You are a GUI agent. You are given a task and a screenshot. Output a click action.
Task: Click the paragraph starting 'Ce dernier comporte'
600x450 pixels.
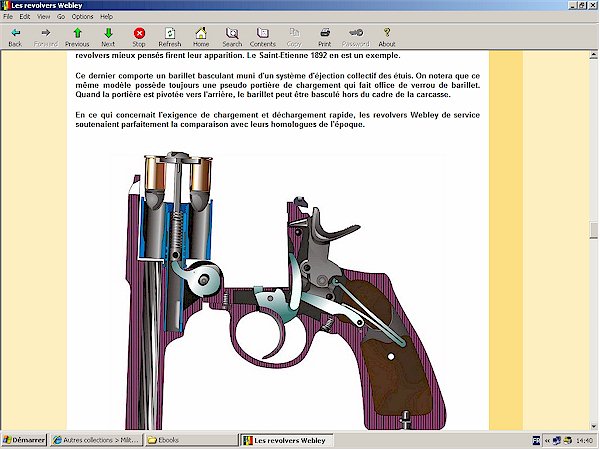pyautogui.click(x=277, y=85)
